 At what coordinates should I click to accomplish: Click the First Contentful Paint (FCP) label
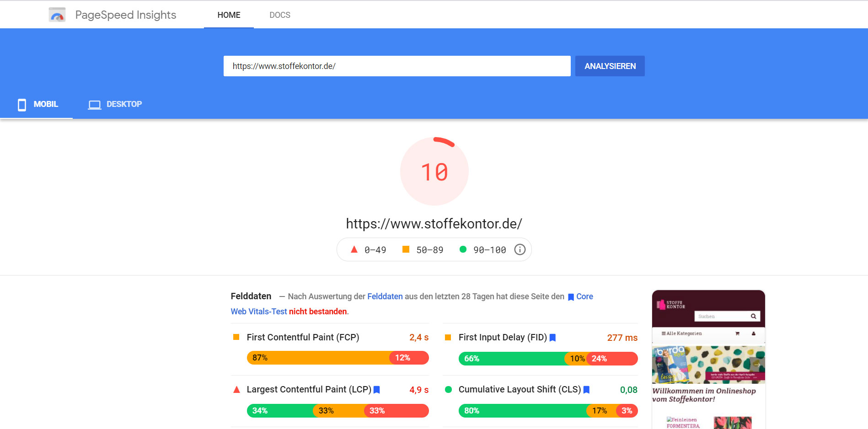pos(303,337)
